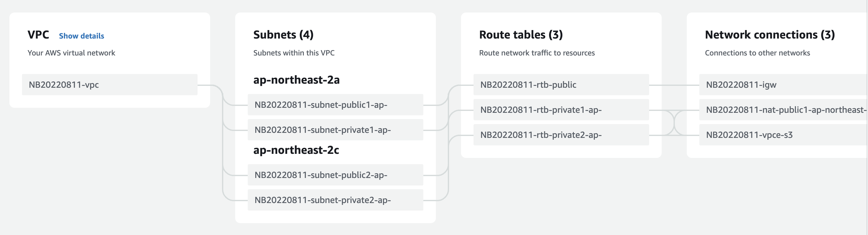Select the NB20220811-vpce-s3 endpoint

pyautogui.click(x=782, y=135)
